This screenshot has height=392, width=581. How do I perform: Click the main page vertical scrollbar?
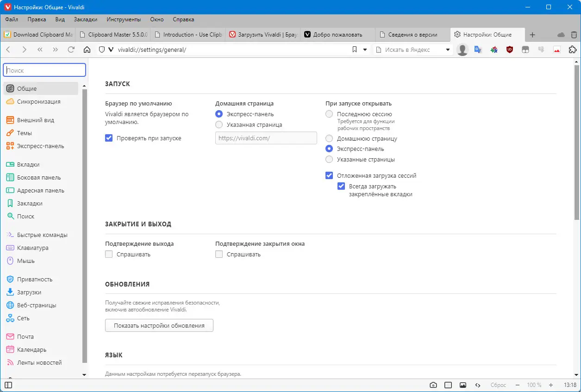point(576,142)
